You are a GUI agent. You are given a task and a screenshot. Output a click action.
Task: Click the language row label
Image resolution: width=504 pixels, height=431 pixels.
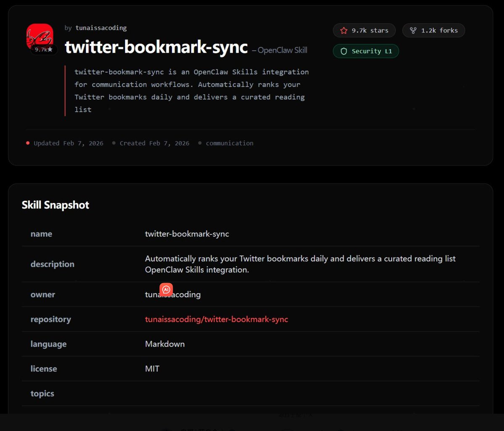tap(48, 344)
